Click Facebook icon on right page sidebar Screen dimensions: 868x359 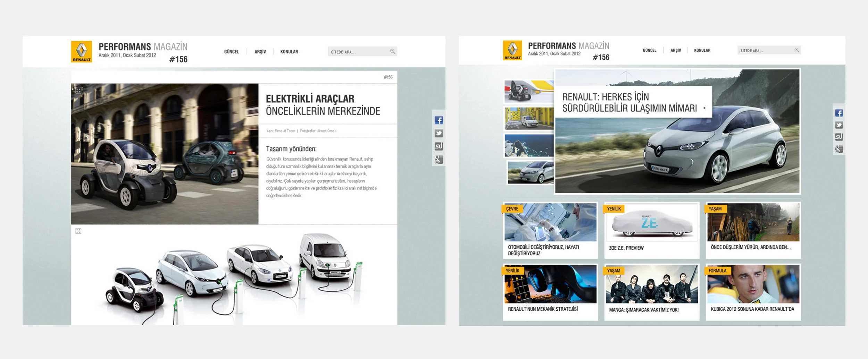coord(839,113)
